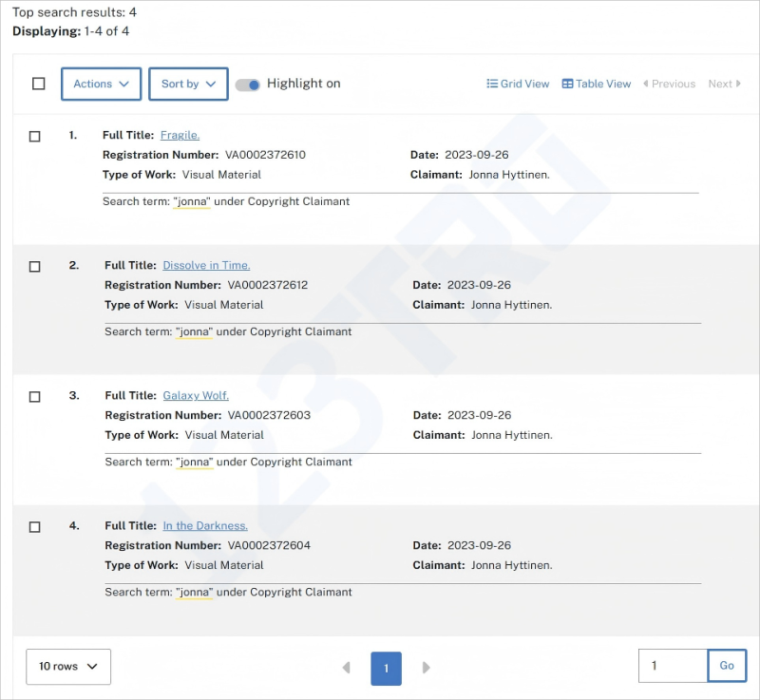Open the 10 rows per page dropdown
The width and height of the screenshot is (760, 700).
(68, 666)
